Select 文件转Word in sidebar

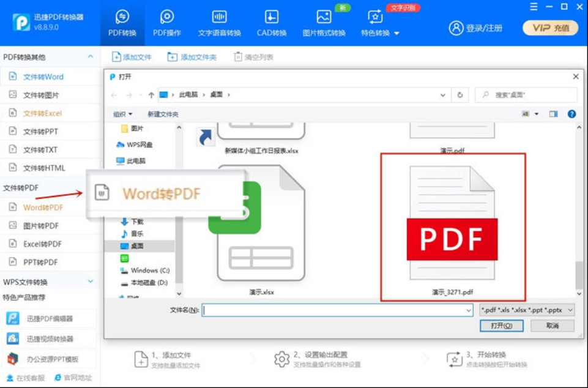50,76
